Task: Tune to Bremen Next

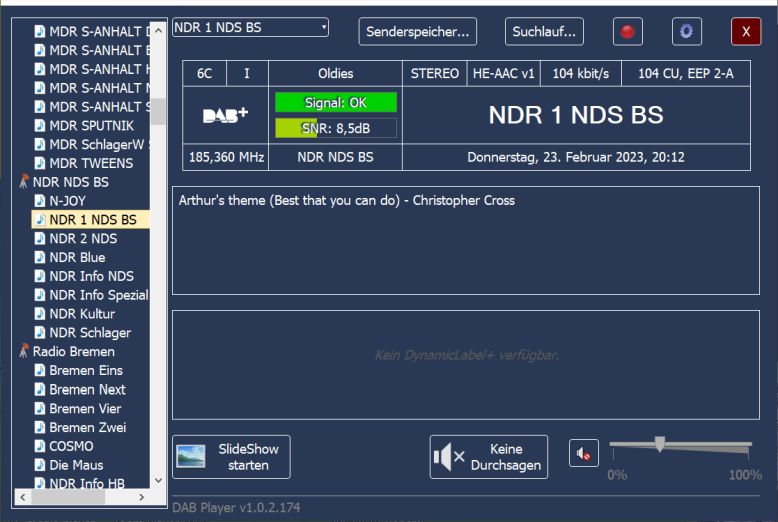Action: point(87,390)
